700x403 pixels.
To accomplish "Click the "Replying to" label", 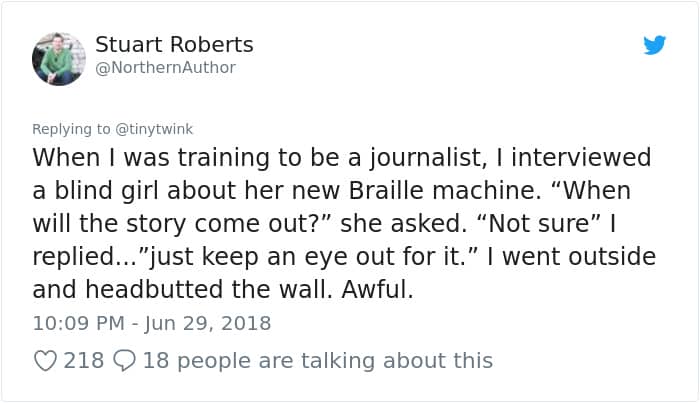I will tap(71, 129).
